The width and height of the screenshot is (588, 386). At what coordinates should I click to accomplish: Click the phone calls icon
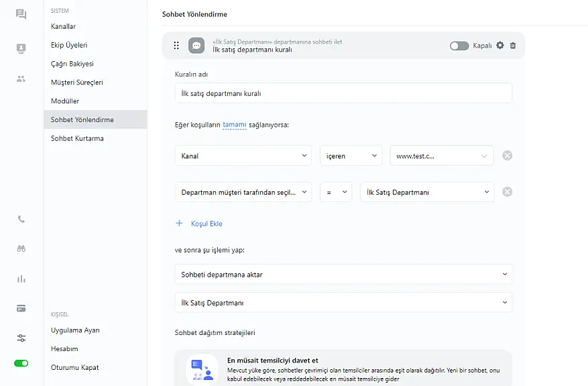(21, 219)
